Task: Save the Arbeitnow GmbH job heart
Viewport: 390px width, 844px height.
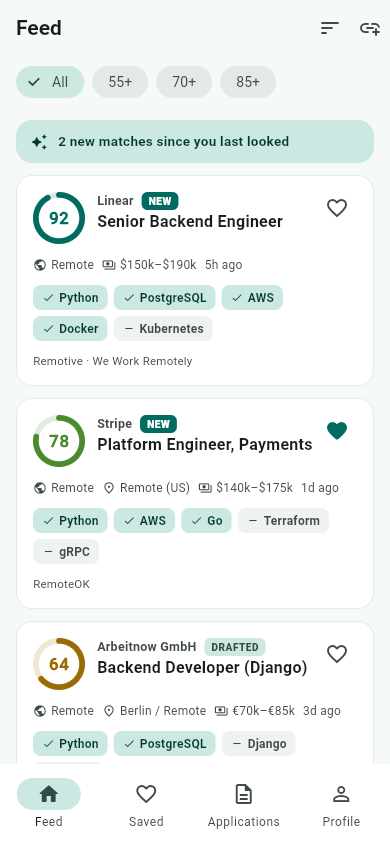Action: (337, 654)
